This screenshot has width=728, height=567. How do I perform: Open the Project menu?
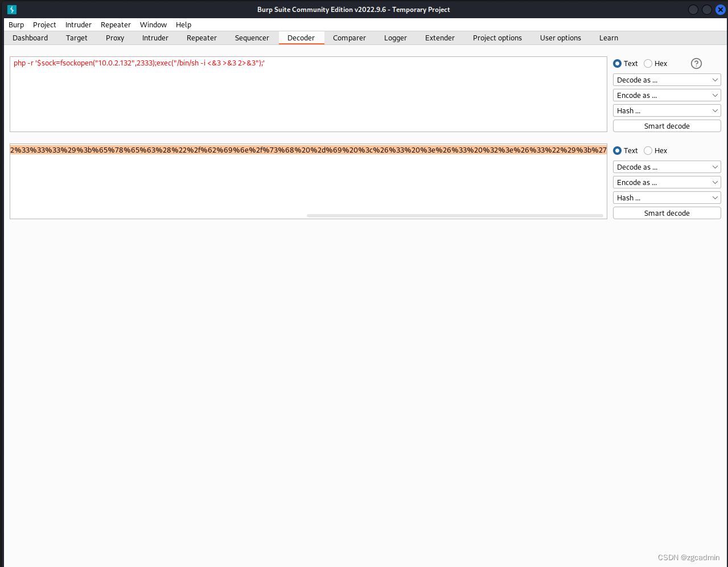coord(44,25)
